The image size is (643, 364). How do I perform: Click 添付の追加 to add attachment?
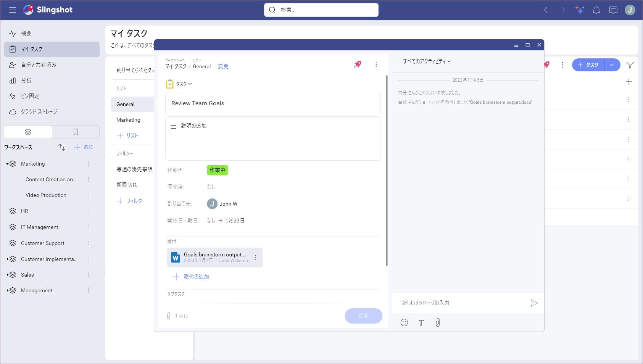(191, 277)
